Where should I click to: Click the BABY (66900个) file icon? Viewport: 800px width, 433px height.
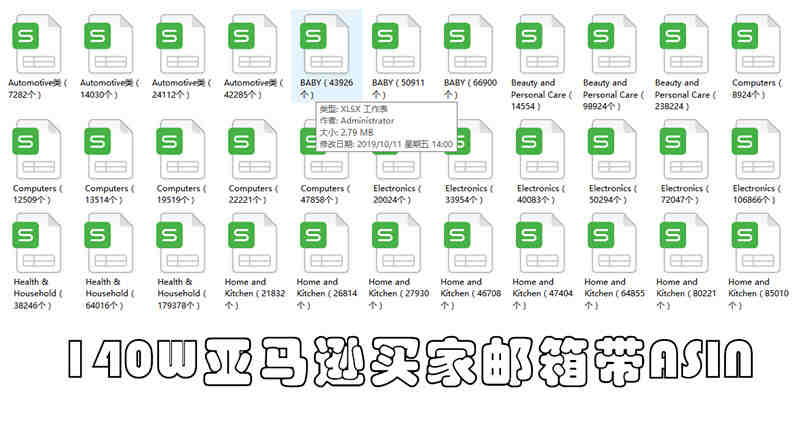click(x=468, y=44)
